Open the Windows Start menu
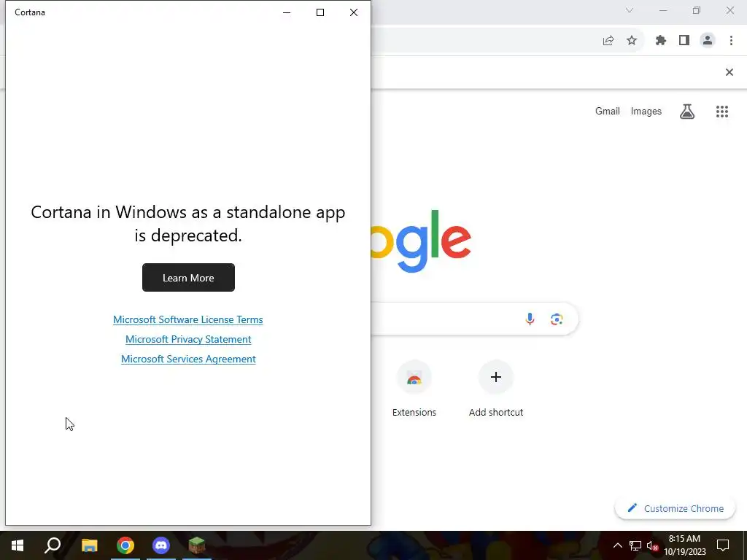 coord(18,545)
